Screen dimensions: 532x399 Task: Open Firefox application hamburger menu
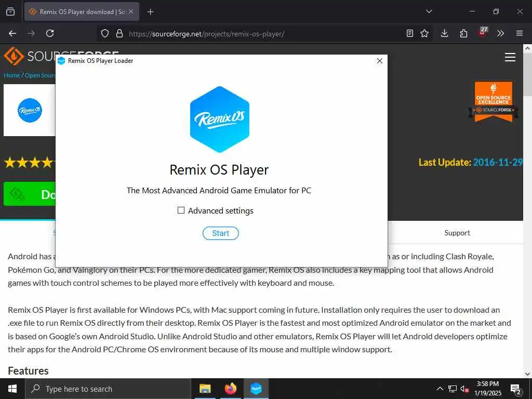click(x=520, y=33)
